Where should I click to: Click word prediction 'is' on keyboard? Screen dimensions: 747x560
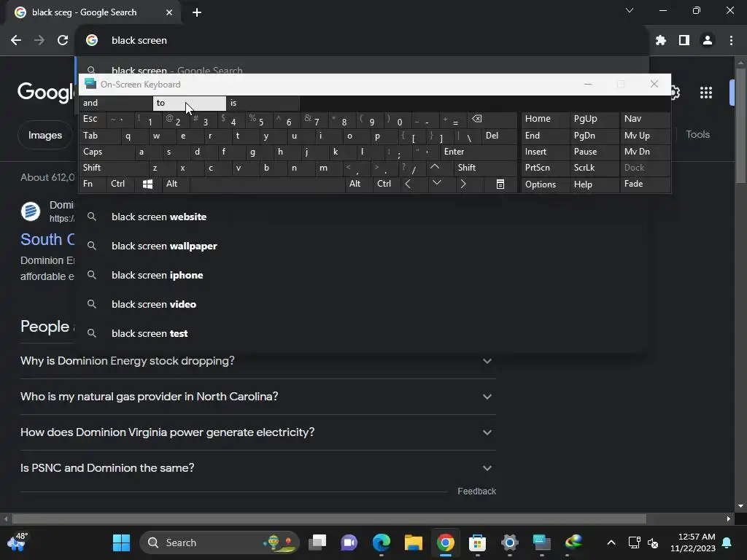pos(263,103)
